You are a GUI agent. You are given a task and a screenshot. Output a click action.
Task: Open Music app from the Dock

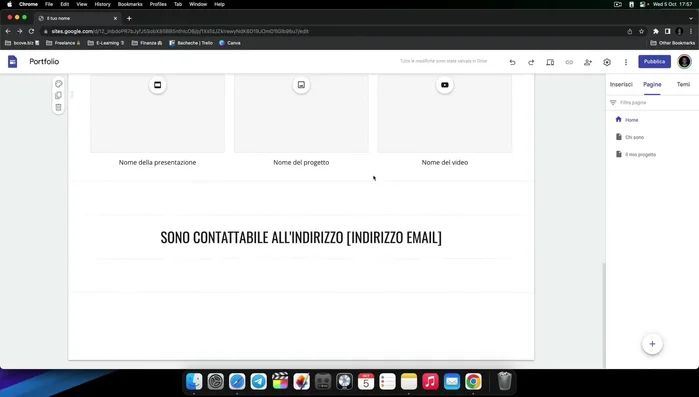[x=430, y=381]
